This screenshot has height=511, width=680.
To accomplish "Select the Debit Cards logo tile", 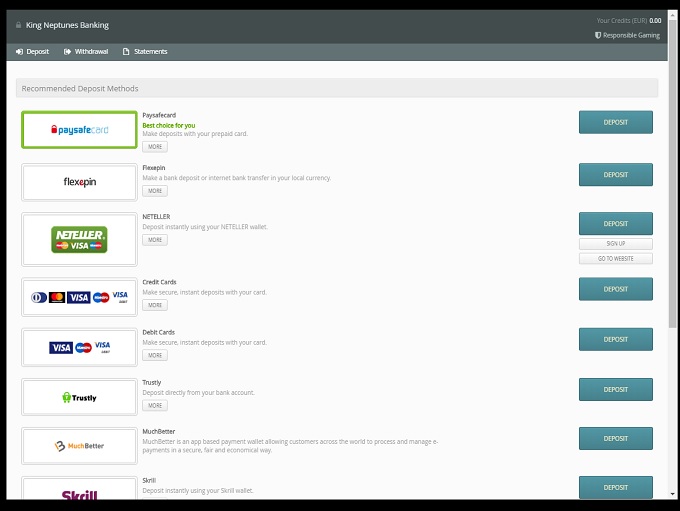I will (x=79, y=347).
